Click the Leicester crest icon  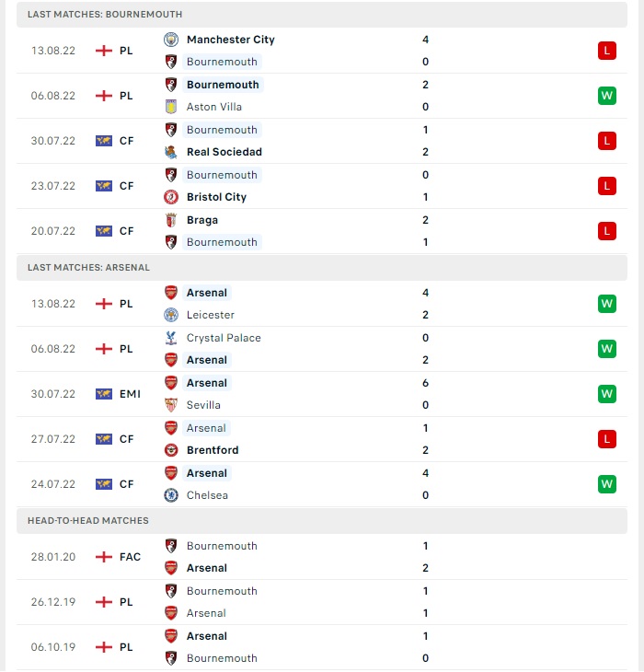(171, 315)
